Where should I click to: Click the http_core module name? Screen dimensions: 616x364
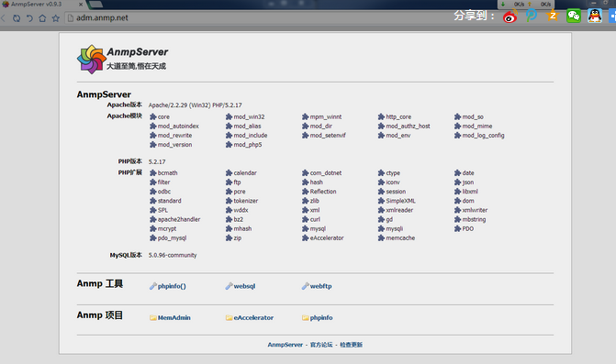[398, 116]
